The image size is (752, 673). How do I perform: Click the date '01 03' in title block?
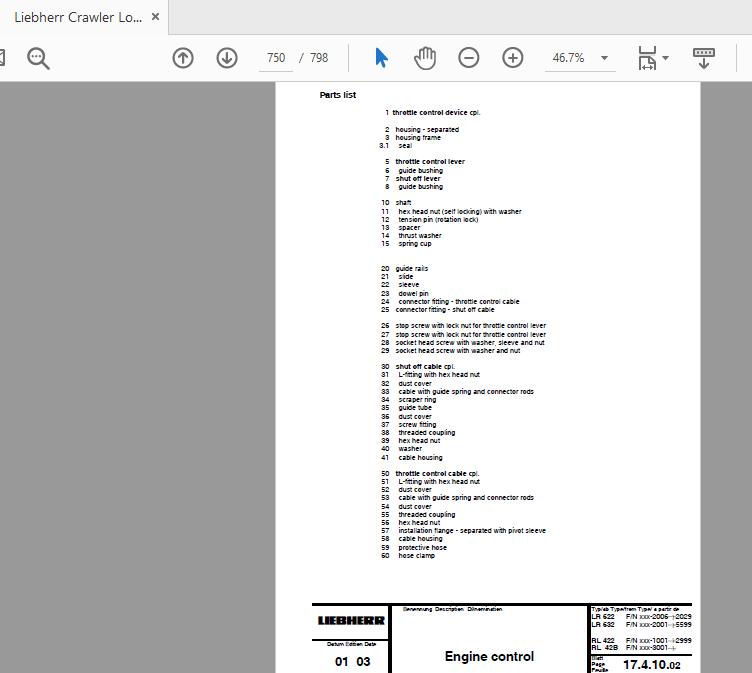pos(352,661)
